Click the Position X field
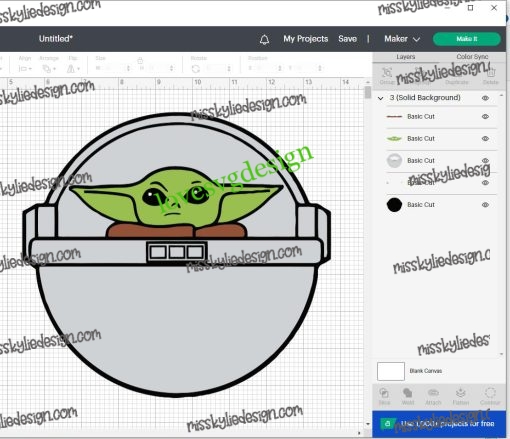The width and height of the screenshot is (510, 439). [x=265, y=68]
